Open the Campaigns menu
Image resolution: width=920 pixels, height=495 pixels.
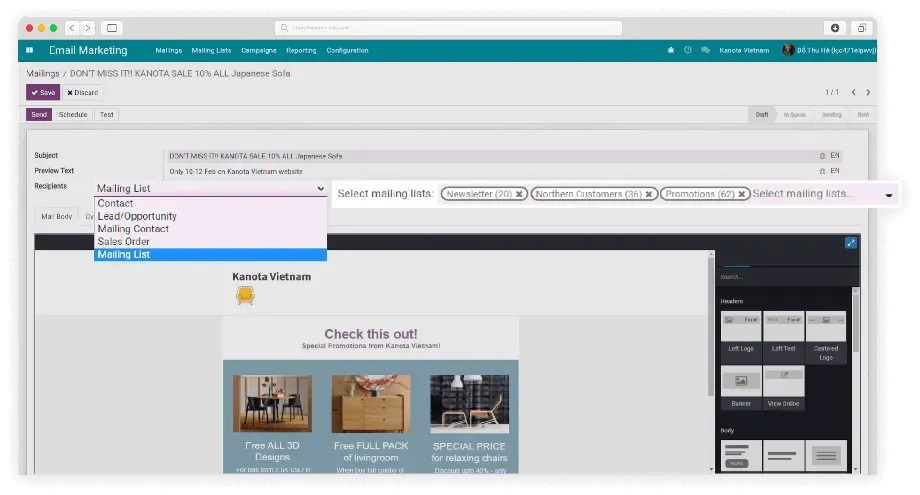pos(259,50)
